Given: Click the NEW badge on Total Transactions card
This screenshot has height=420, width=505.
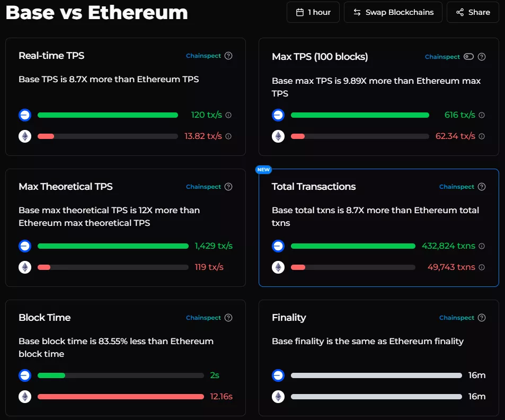Looking at the screenshot, I should tap(263, 170).
